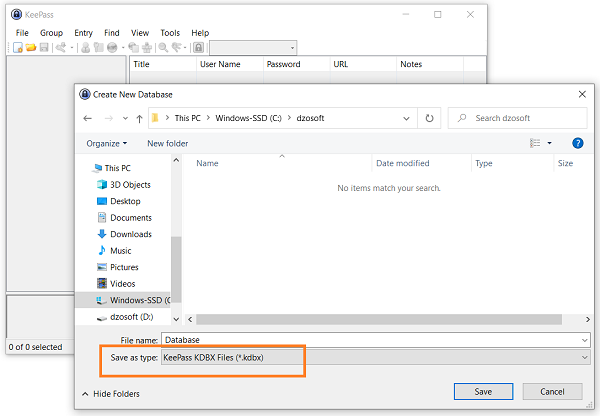Collapse folder pane with Hide Folders

[111, 393]
